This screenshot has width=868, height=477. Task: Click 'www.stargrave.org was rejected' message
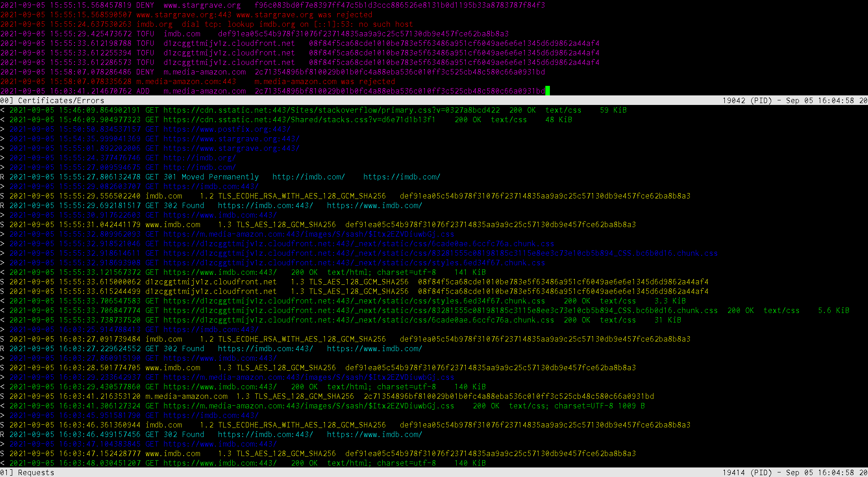click(304, 15)
